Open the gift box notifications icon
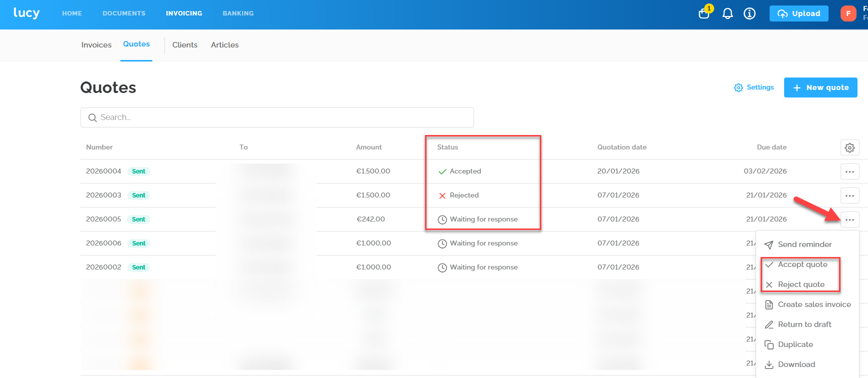The image size is (868, 378). click(704, 13)
